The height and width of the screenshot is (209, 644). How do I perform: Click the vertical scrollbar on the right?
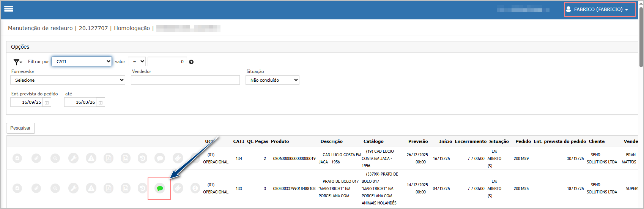641,38
